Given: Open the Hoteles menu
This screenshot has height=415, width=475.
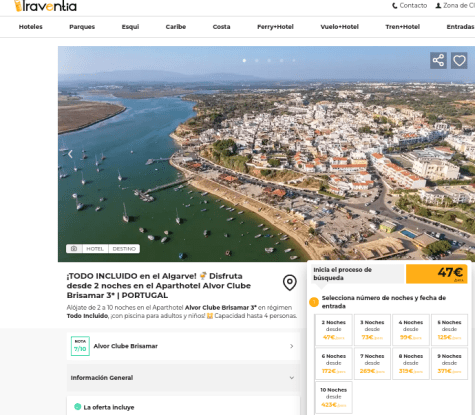Looking at the screenshot, I should 31,27.
